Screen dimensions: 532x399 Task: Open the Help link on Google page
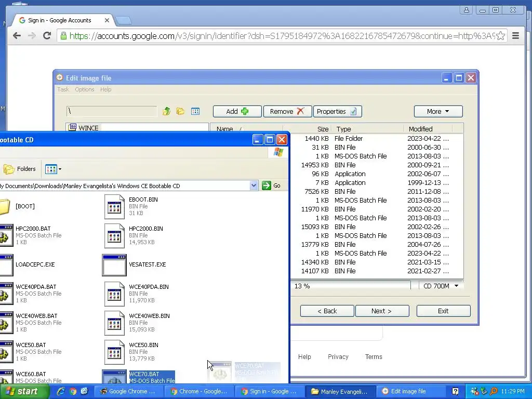304,356
